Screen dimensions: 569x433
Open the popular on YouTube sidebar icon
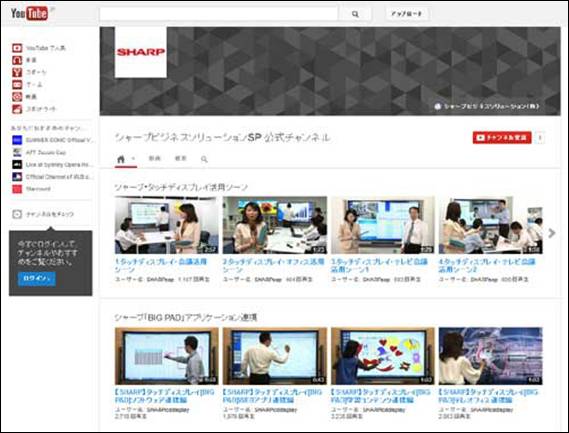[x=17, y=48]
